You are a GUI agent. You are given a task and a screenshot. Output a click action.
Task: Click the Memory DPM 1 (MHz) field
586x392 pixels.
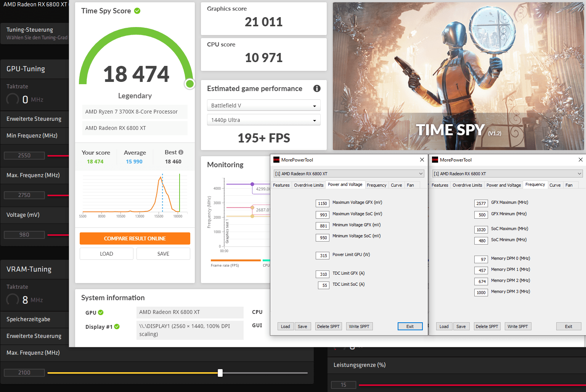click(x=481, y=270)
